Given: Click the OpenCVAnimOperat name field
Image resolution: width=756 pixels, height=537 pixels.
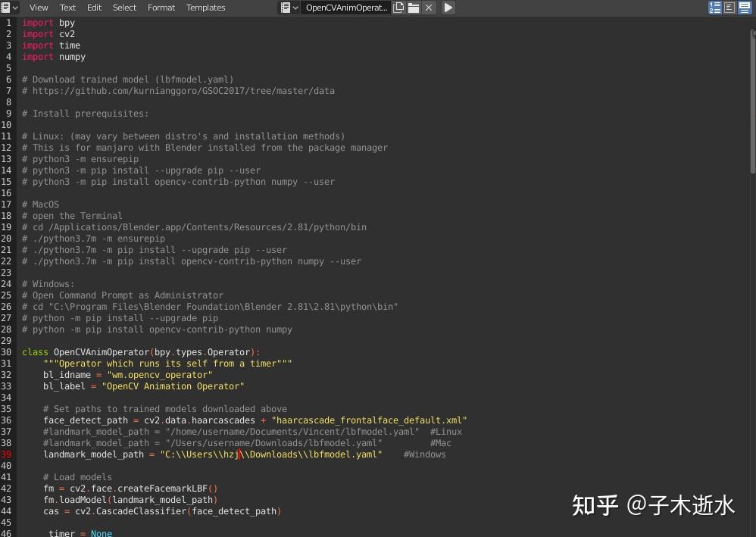Looking at the screenshot, I should (x=345, y=7).
